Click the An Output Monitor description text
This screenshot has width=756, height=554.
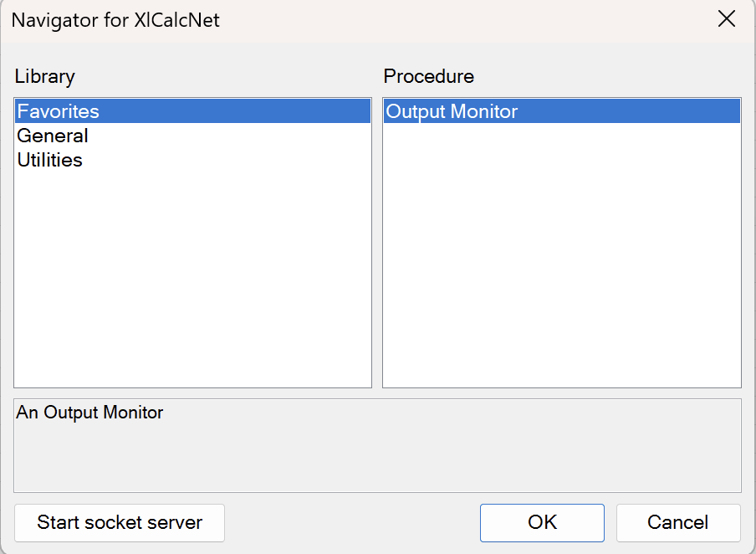click(x=89, y=413)
